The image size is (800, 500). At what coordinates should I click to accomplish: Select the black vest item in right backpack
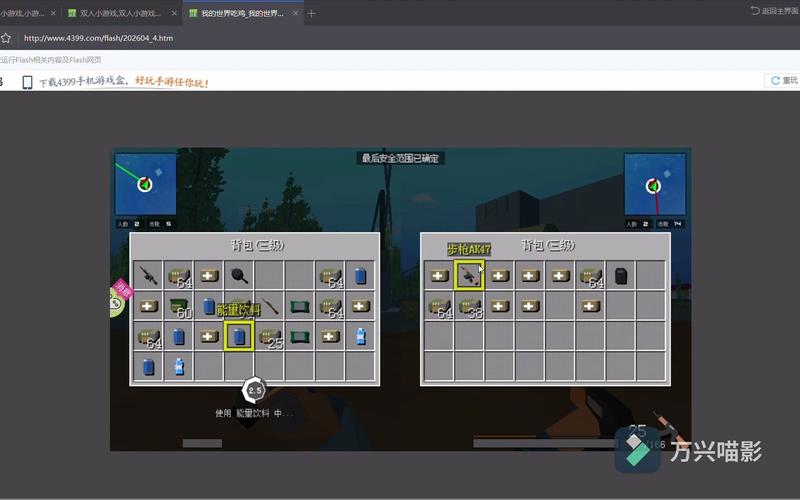[620, 276]
